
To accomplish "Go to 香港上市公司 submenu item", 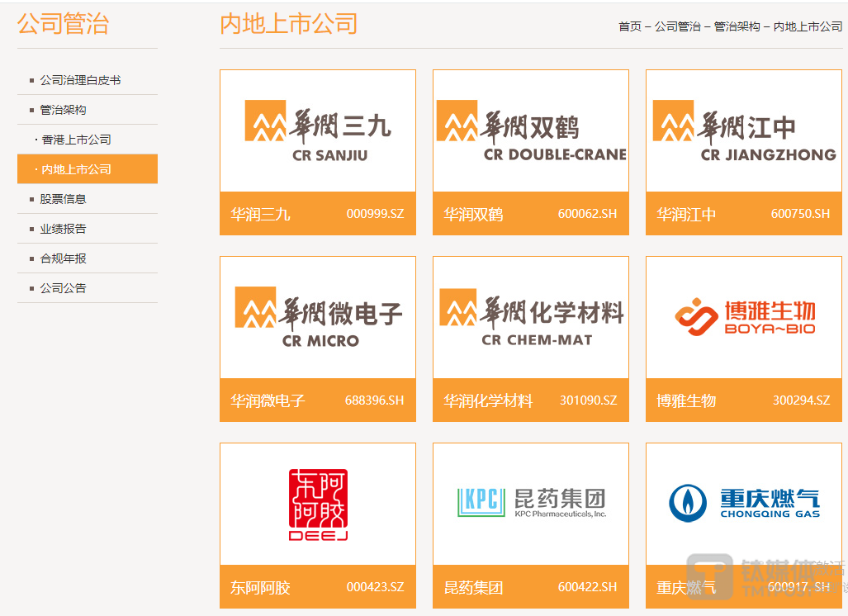I will pyautogui.click(x=76, y=140).
